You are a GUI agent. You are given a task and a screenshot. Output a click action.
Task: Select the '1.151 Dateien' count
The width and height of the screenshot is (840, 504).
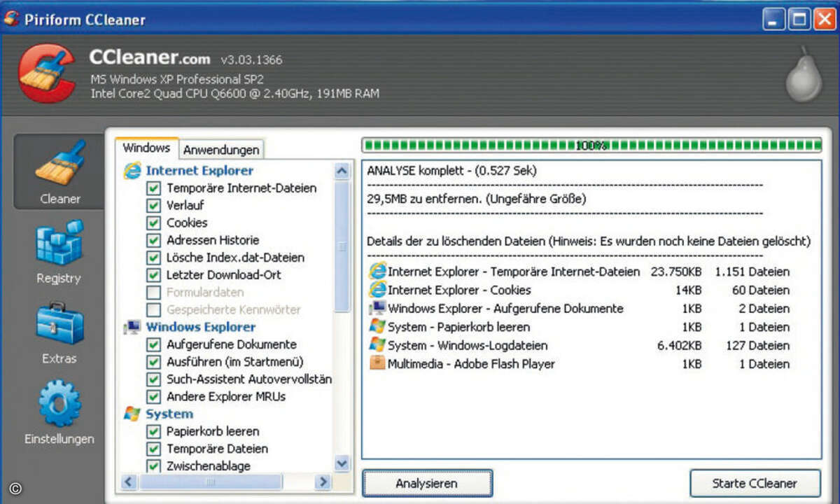pos(752,272)
